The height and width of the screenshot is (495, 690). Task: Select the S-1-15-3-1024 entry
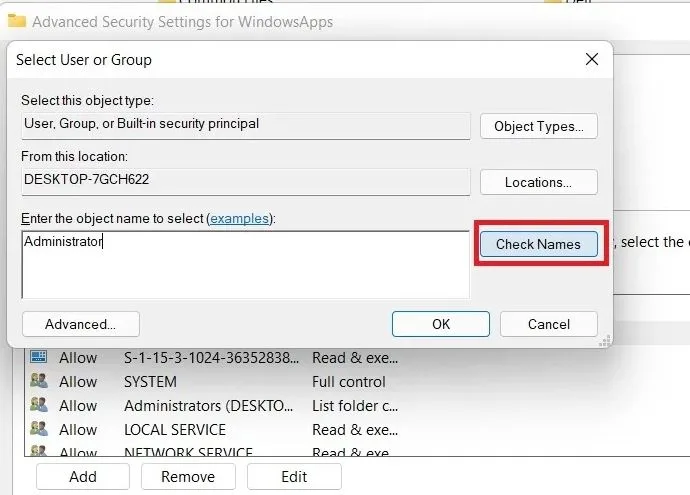coord(216,358)
